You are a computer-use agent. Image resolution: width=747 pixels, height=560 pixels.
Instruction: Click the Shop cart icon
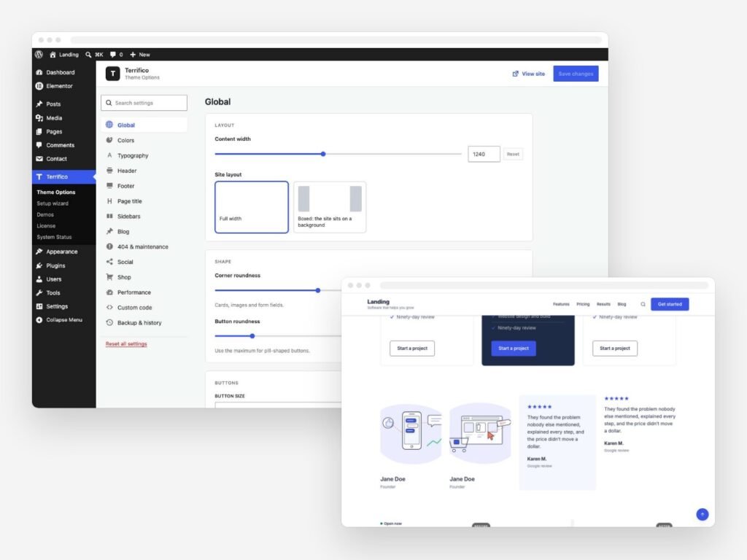tap(109, 277)
